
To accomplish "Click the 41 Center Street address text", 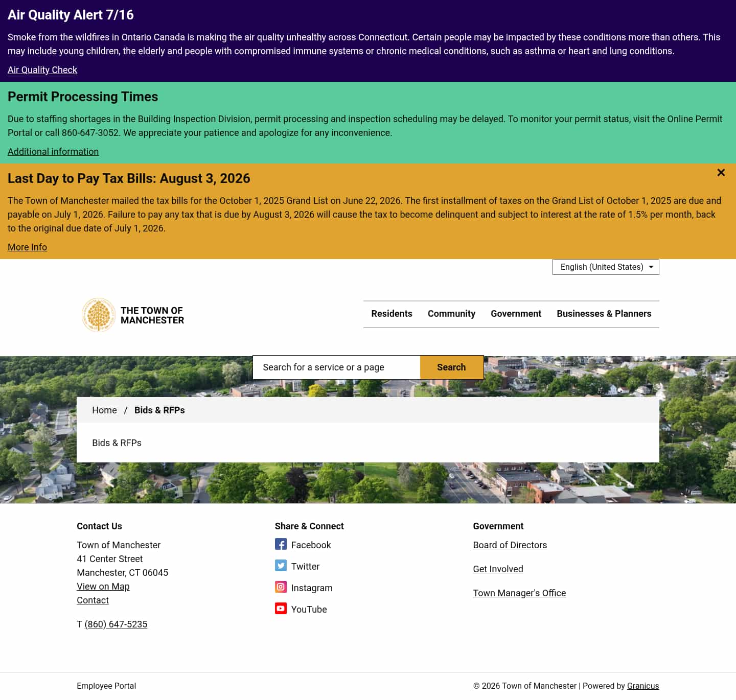I will pyautogui.click(x=110, y=559).
